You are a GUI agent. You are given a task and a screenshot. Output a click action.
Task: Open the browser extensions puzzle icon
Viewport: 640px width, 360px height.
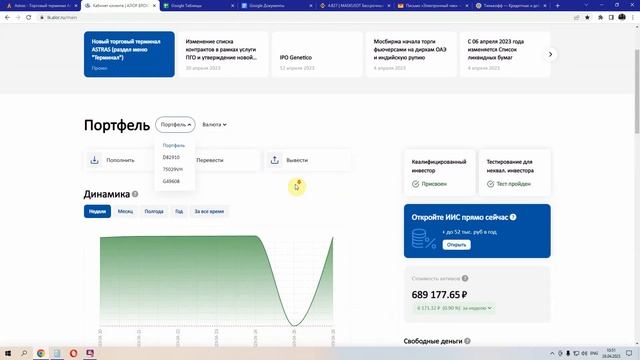click(x=600, y=18)
